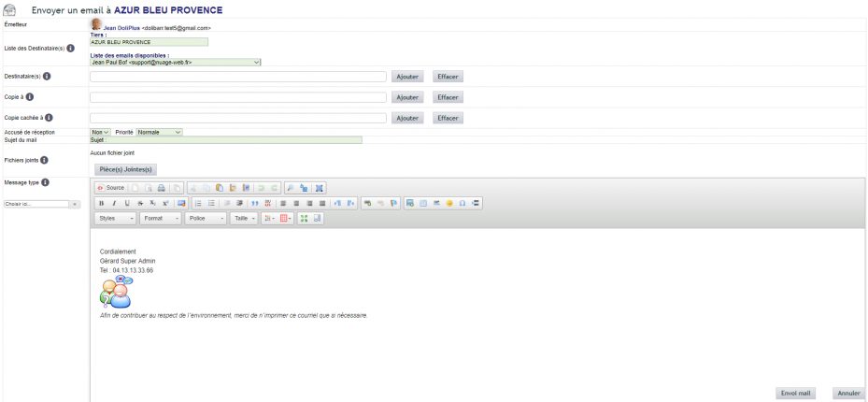Click the info icon beside Fichiers joints
Screen dimensions: 868x402
(44, 160)
